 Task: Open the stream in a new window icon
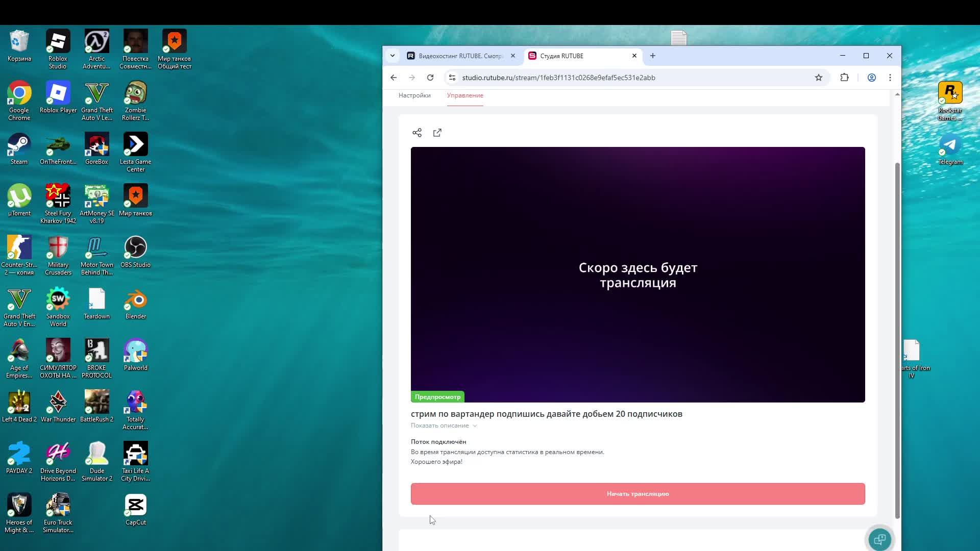click(x=437, y=133)
